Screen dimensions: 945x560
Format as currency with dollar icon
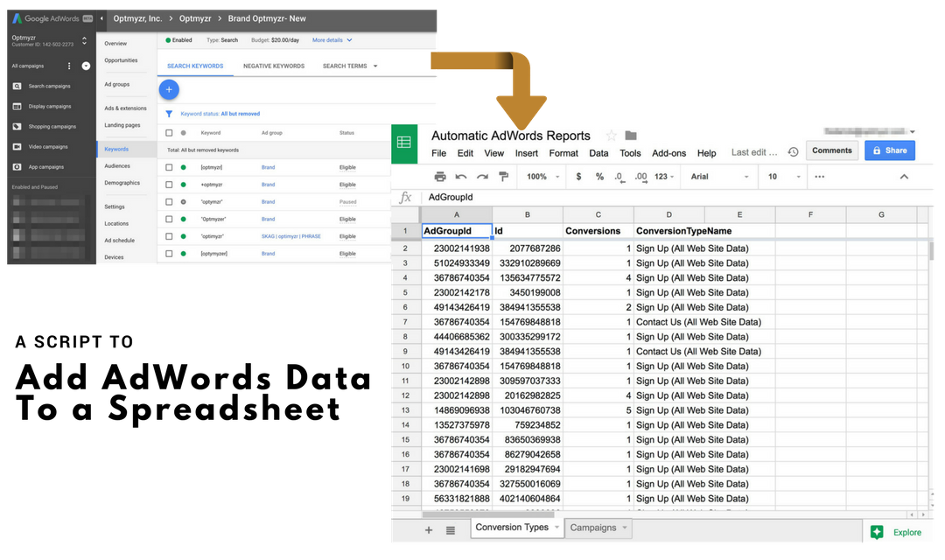[x=578, y=177]
